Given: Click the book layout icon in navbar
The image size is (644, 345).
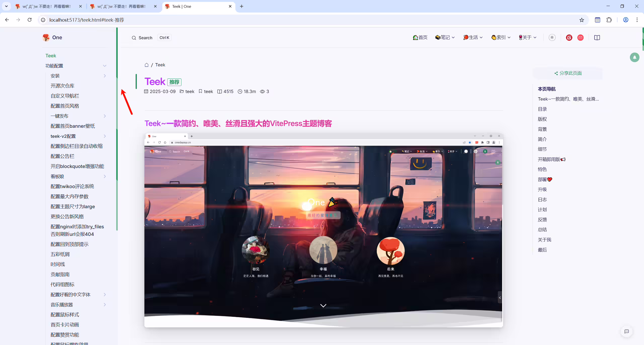Looking at the screenshot, I should 597,37.
